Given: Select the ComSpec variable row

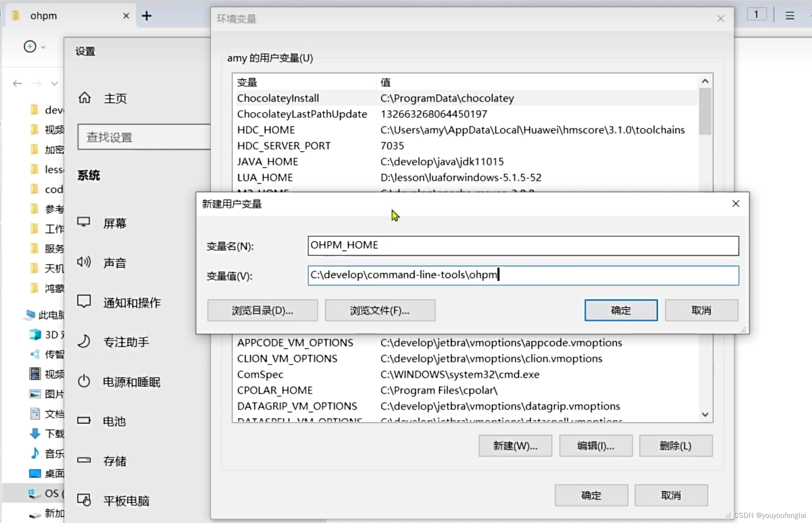Looking at the screenshot, I should (x=466, y=374).
